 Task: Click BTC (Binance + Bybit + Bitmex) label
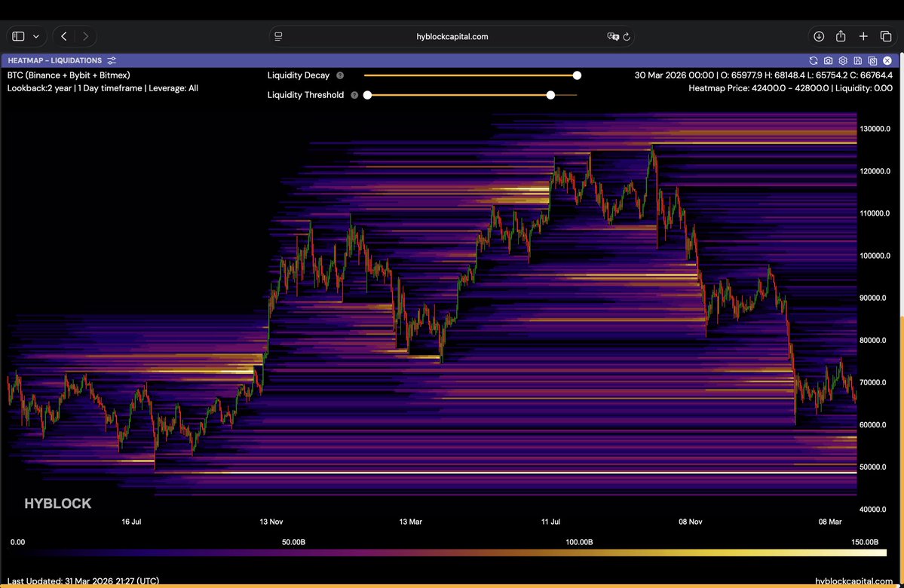69,75
